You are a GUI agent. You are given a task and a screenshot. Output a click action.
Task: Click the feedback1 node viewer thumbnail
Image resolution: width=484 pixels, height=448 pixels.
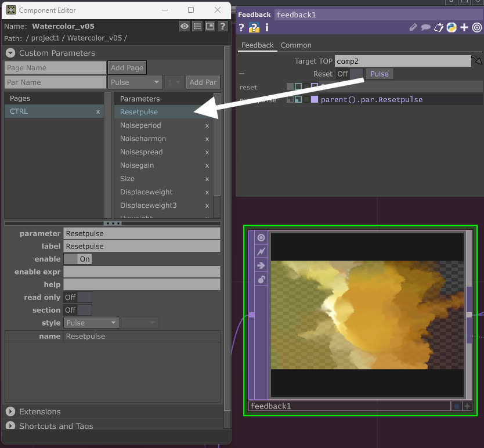click(x=367, y=315)
